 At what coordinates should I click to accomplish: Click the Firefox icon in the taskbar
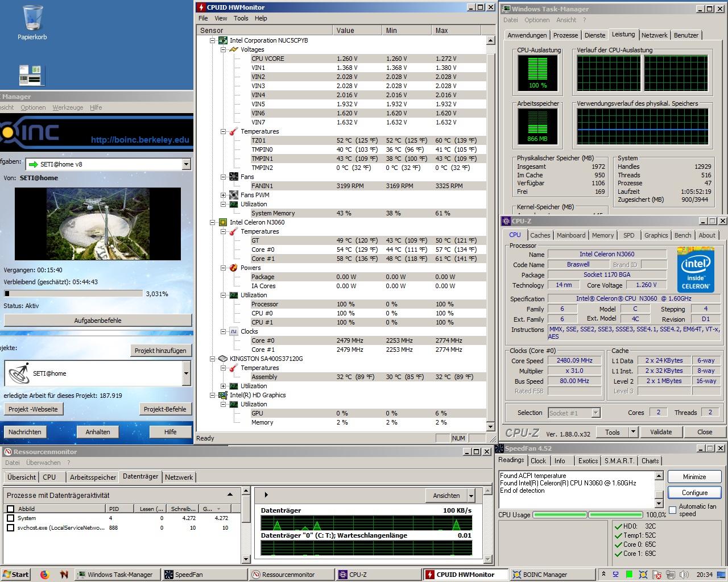pyautogui.click(x=45, y=575)
